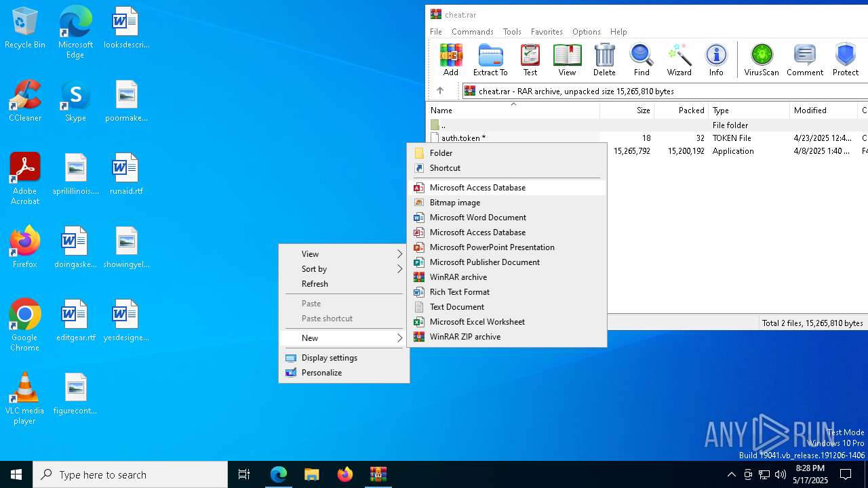Create a new Rich Text Format file
This screenshot has width=868, height=488.
507,292
